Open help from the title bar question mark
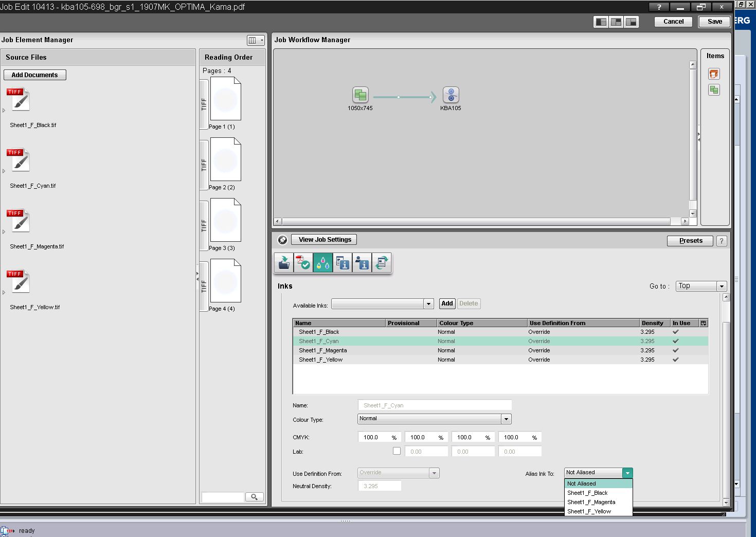The height and width of the screenshot is (537, 756). tap(659, 7)
